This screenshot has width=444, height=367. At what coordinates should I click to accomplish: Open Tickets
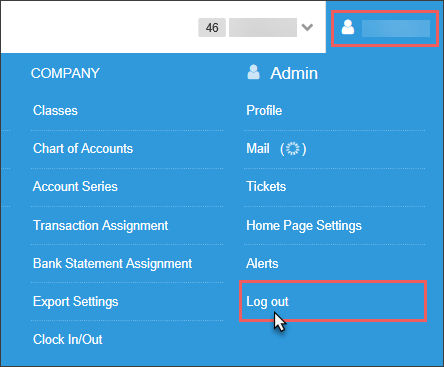[266, 187]
